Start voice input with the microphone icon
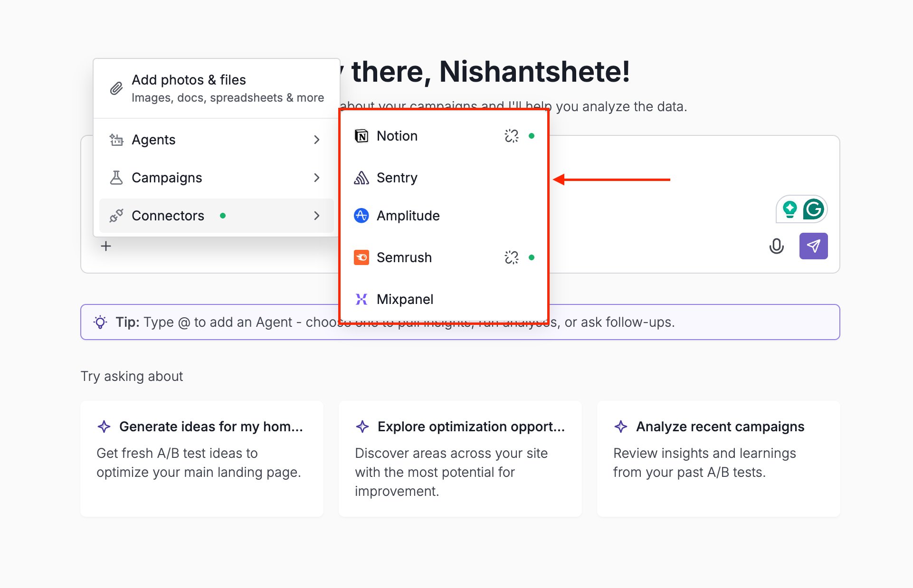Screen dimensions: 913x588 pyautogui.click(x=777, y=246)
